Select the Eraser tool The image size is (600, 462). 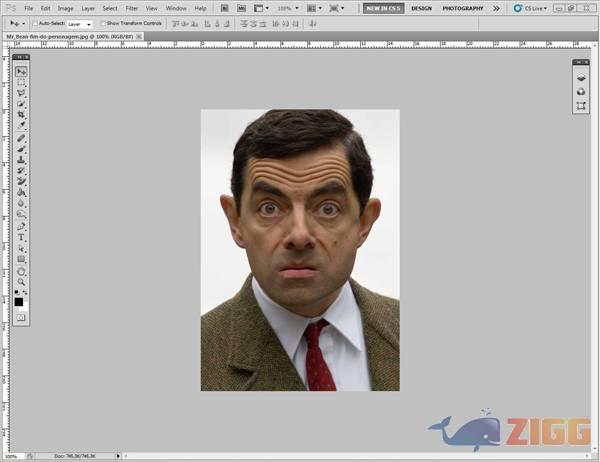coord(21,181)
